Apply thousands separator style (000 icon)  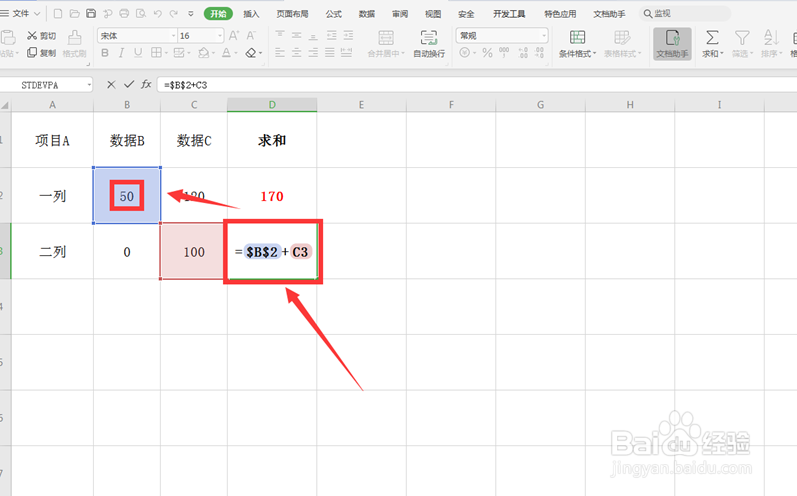pos(504,53)
